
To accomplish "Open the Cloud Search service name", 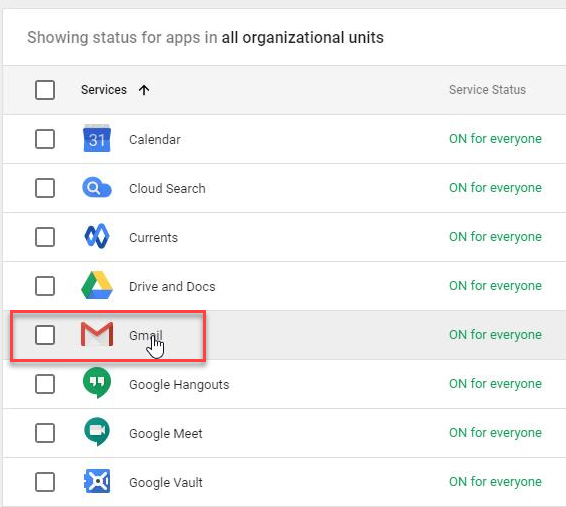I will 167,188.
